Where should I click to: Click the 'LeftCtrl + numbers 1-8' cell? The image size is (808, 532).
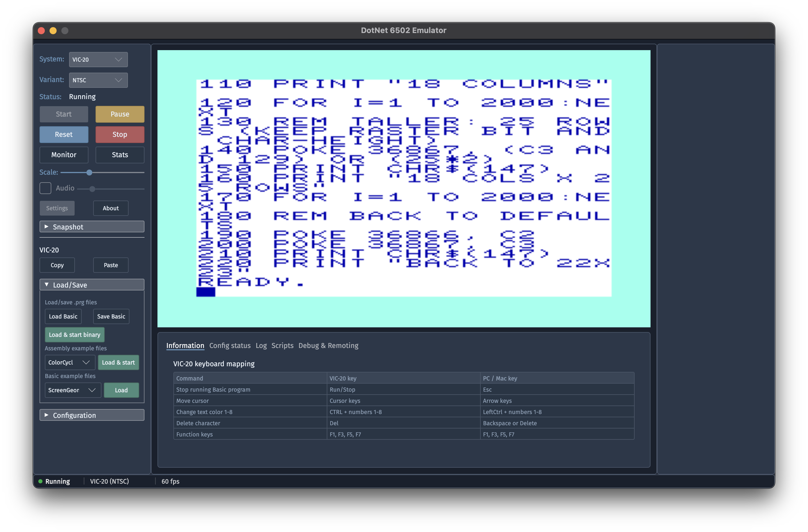tap(557, 412)
